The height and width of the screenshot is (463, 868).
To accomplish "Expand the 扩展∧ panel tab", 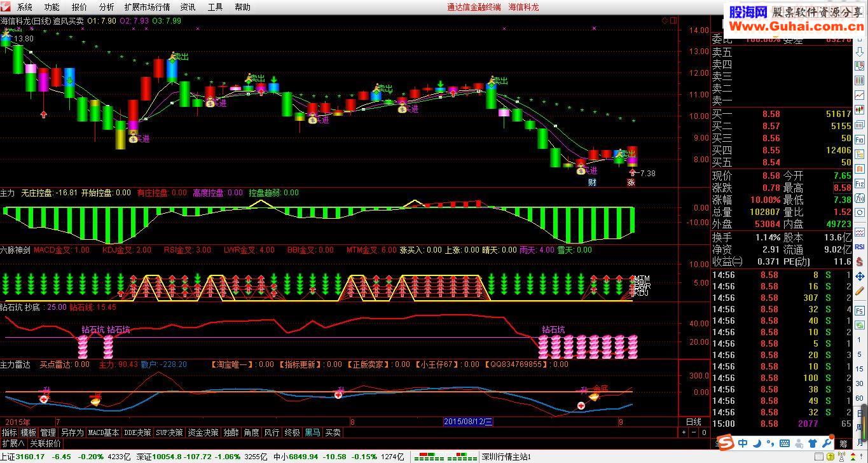I will point(13,443).
